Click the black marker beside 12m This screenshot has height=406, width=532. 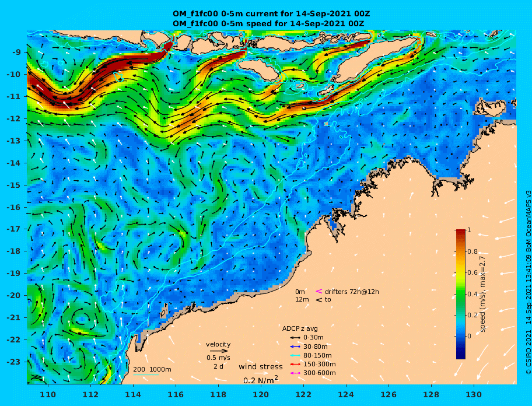tap(319, 299)
